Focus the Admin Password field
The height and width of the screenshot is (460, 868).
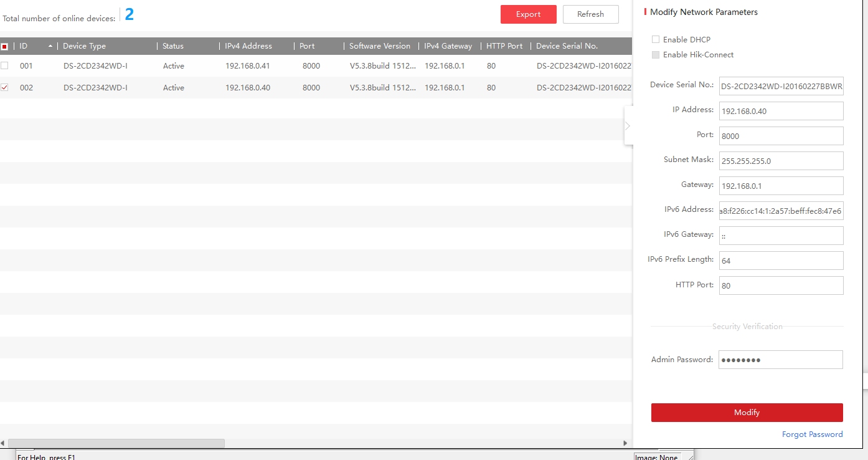780,360
